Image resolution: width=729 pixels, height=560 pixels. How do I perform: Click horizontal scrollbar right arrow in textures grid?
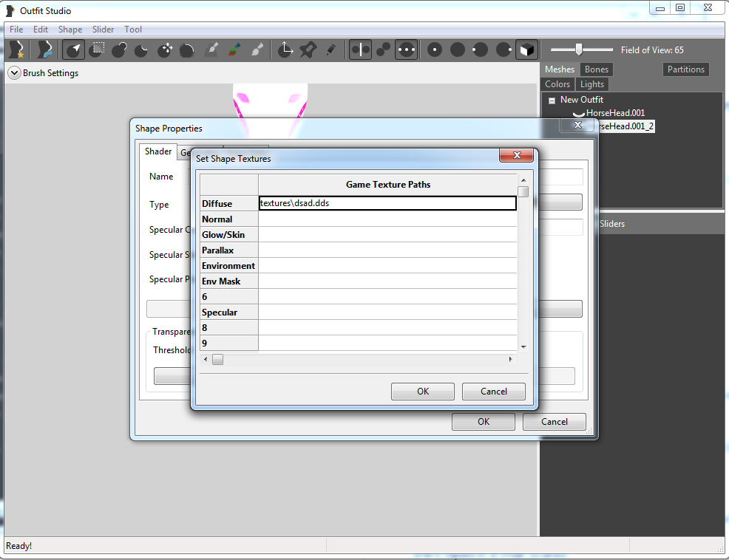pyautogui.click(x=510, y=359)
